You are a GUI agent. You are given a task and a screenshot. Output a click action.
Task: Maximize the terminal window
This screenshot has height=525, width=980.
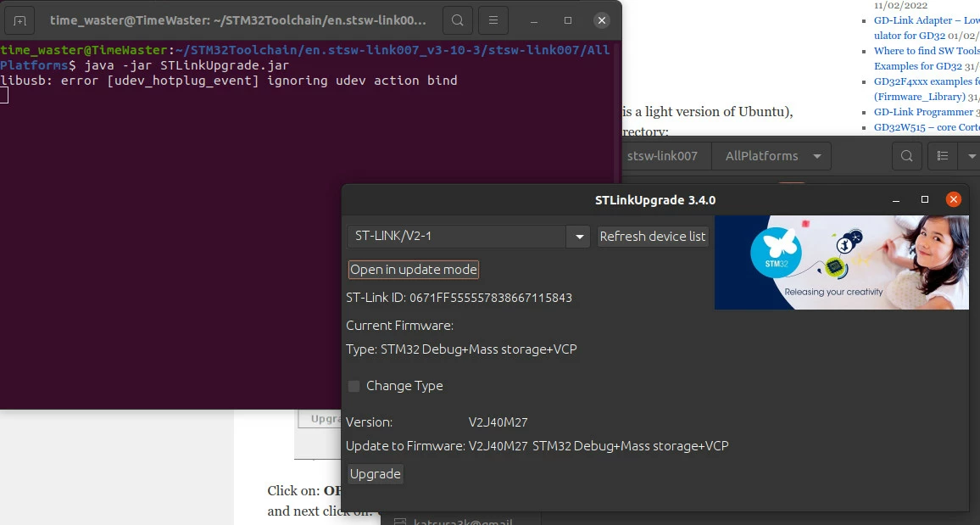tap(567, 20)
